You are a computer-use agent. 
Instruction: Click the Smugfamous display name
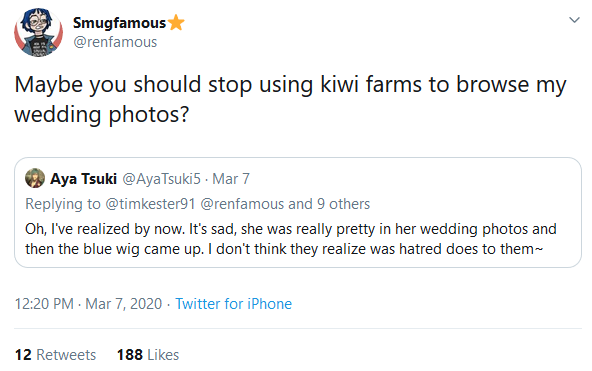coord(119,23)
